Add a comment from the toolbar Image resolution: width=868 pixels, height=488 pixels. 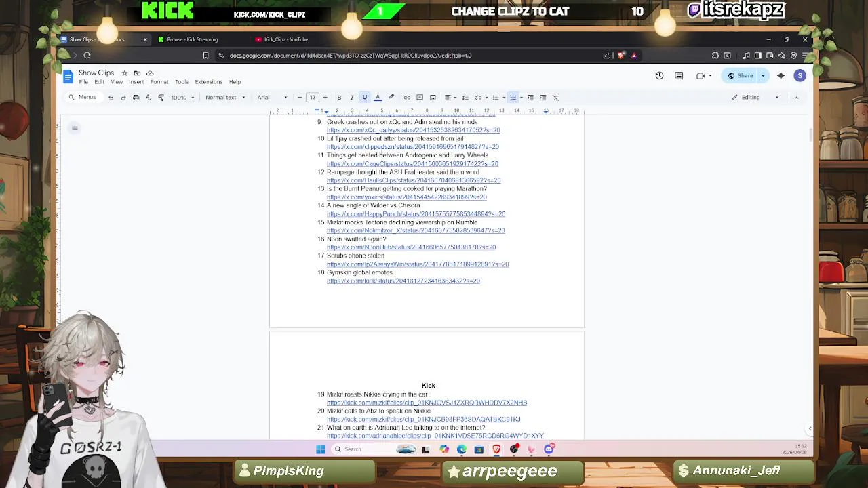click(420, 98)
